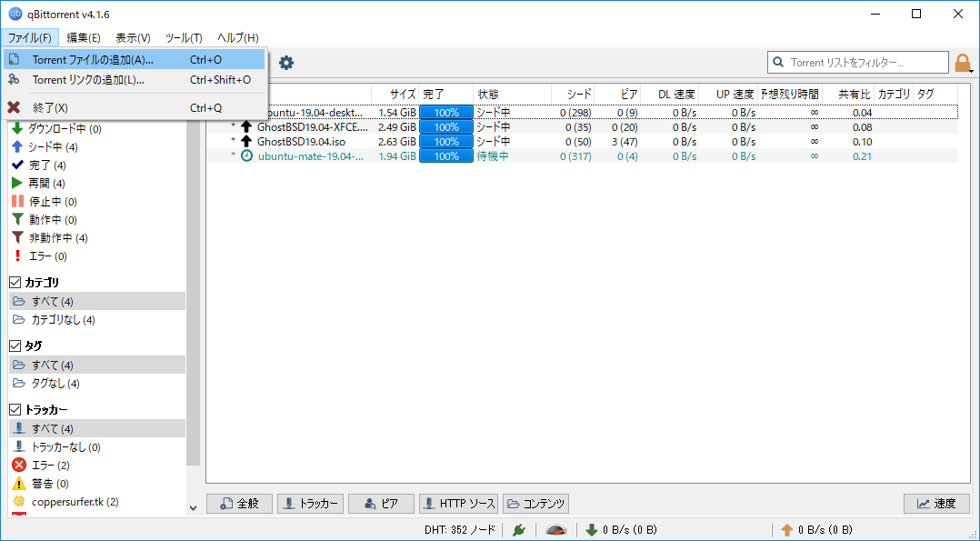Viewport: 980px width, 541px height.
Task: Click the green play icon for 再開 filter
Action: click(17, 184)
